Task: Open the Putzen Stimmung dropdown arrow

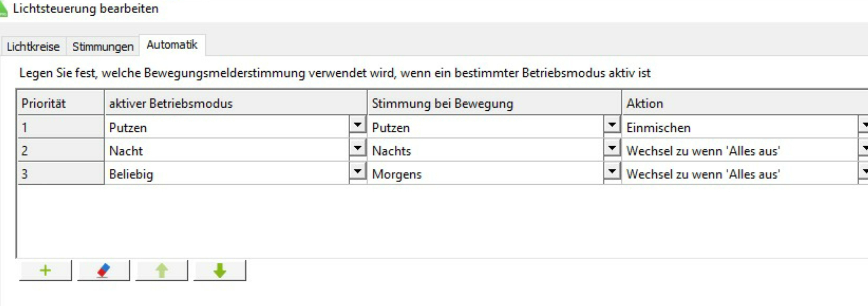Action: 612,125
